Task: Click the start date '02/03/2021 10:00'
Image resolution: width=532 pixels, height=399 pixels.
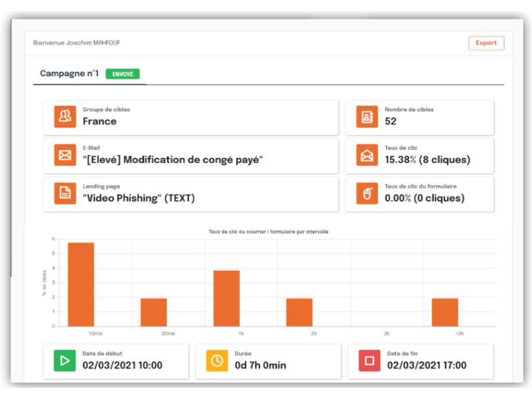Action: (x=123, y=365)
